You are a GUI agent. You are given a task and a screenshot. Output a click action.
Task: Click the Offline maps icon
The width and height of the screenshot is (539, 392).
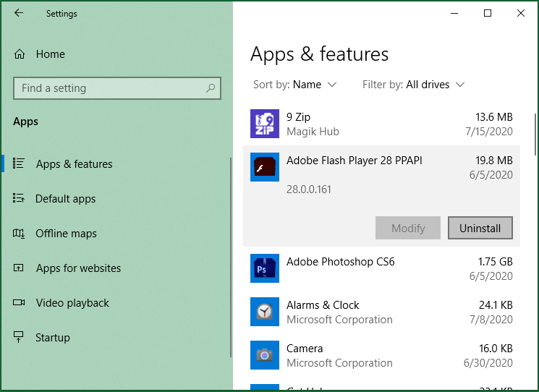[19, 234]
